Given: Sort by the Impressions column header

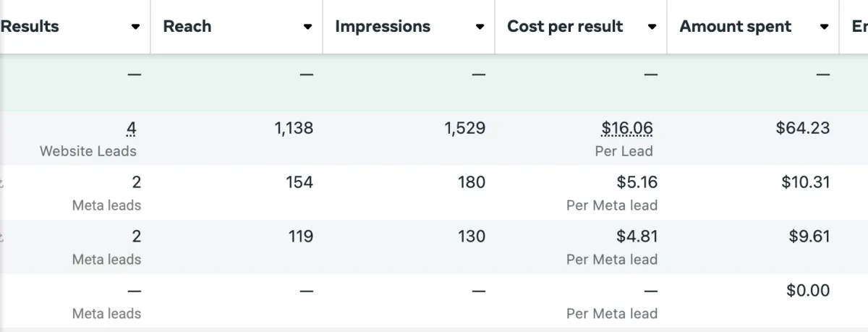Looking at the screenshot, I should coord(383,27).
